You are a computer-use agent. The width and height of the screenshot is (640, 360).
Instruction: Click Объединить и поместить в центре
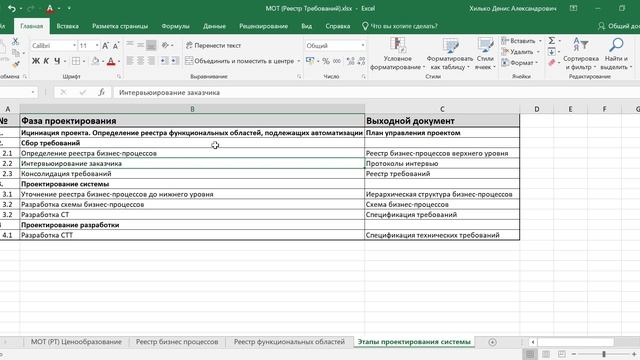[240, 61]
